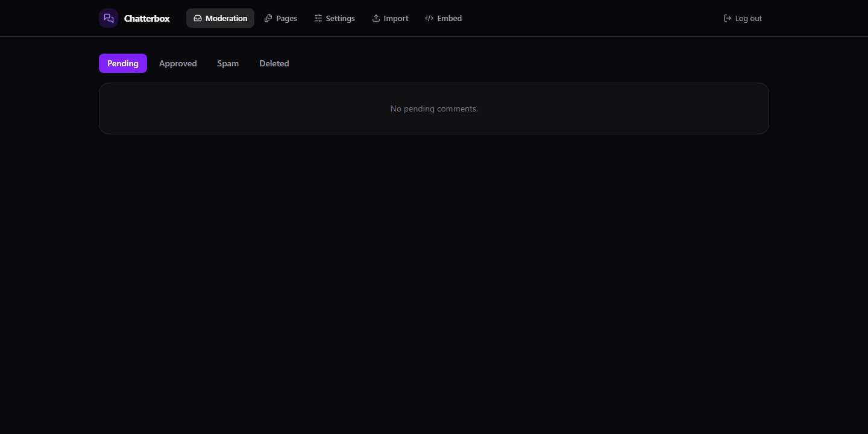Click the Chatterbox speech bubble logo icon
Image resolution: width=868 pixels, height=434 pixels.
pyautogui.click(x=108, y=18)
